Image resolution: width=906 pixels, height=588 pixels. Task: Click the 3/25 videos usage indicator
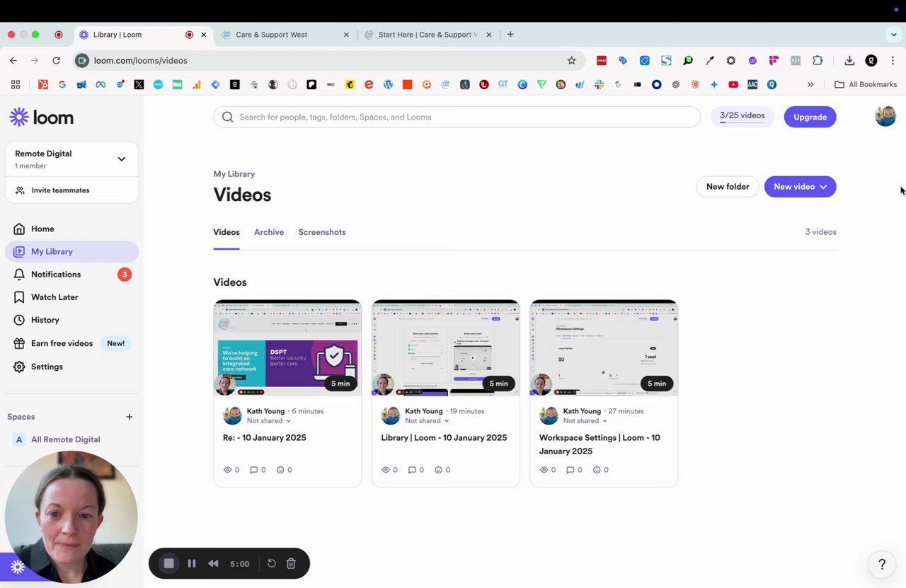(x=742, y=116)
